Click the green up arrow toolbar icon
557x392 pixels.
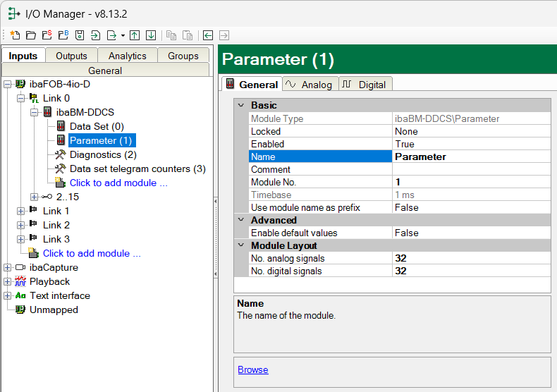(x=135, y=35)
